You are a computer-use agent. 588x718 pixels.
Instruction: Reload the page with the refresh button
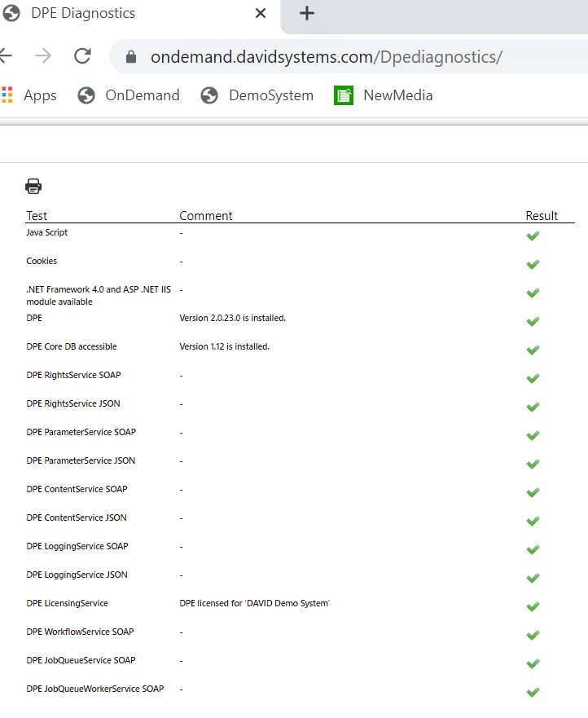[x=82, y=56]
